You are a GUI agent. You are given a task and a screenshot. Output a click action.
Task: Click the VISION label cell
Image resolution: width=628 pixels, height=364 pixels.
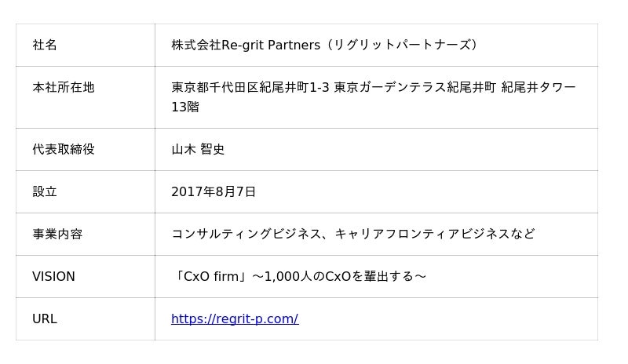coord(53,276)
